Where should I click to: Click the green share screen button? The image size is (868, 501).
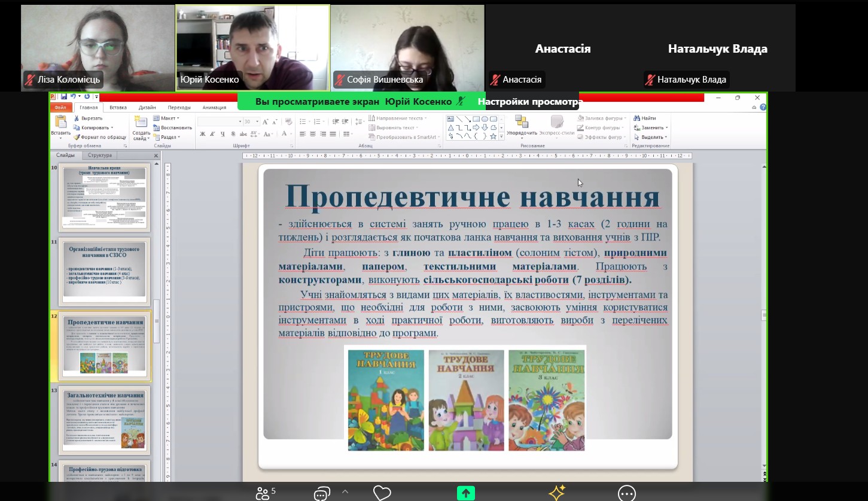coord(465,493)
